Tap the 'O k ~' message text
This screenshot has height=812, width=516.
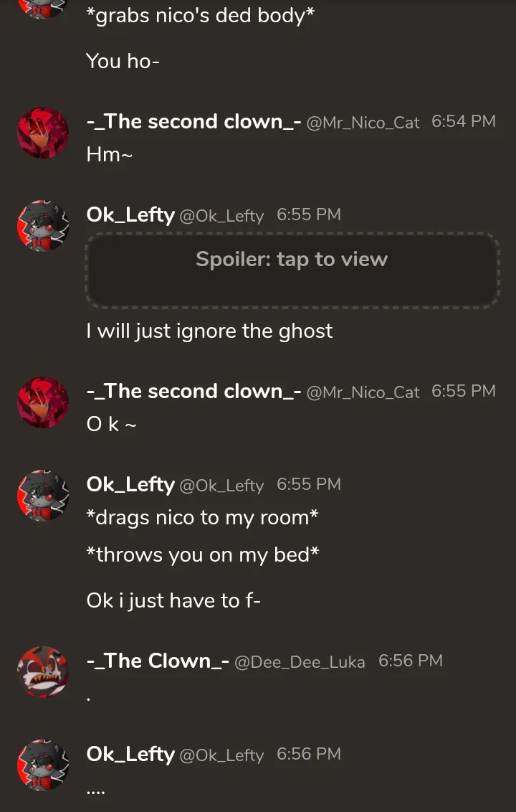111,424
